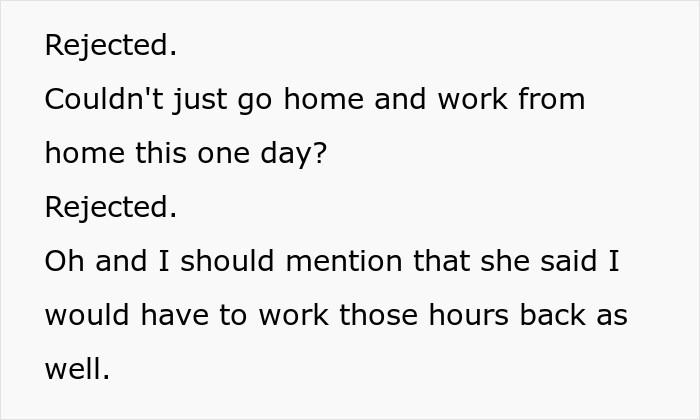Click the word "just"
Viewport: 700px width, 420px height.
(x=200, y=100)
